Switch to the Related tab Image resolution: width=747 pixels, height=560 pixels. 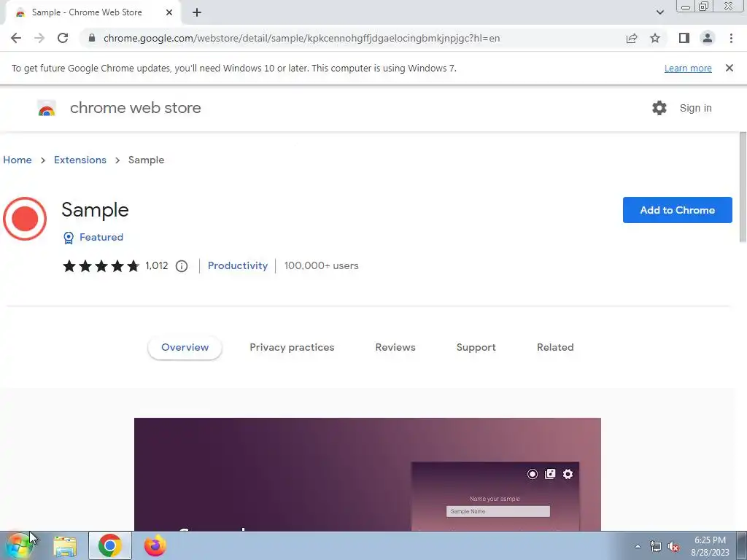pos(555,348)
